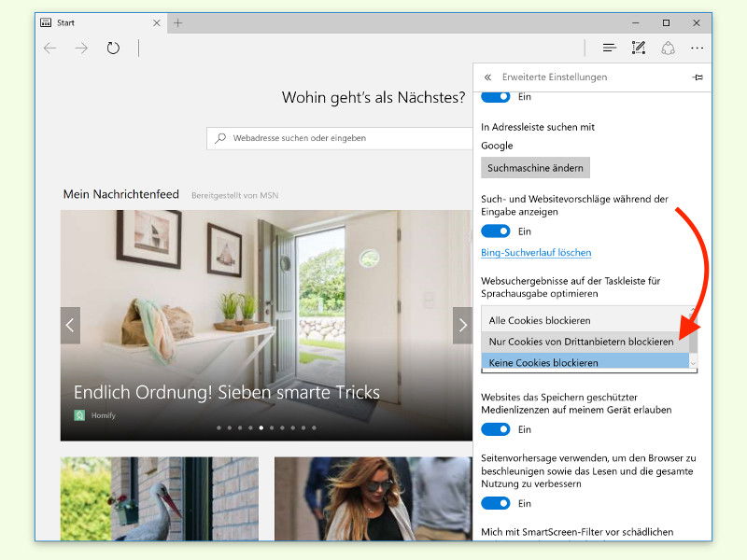Go back to previous page
The height and width of the screenshot is (560, 747).
tap(49, 49)
